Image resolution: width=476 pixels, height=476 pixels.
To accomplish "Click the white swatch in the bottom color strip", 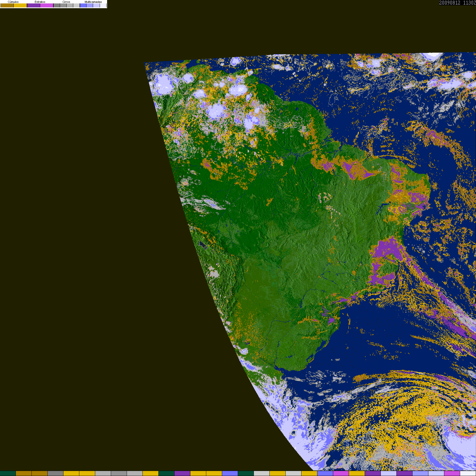I will pos(468,473).
